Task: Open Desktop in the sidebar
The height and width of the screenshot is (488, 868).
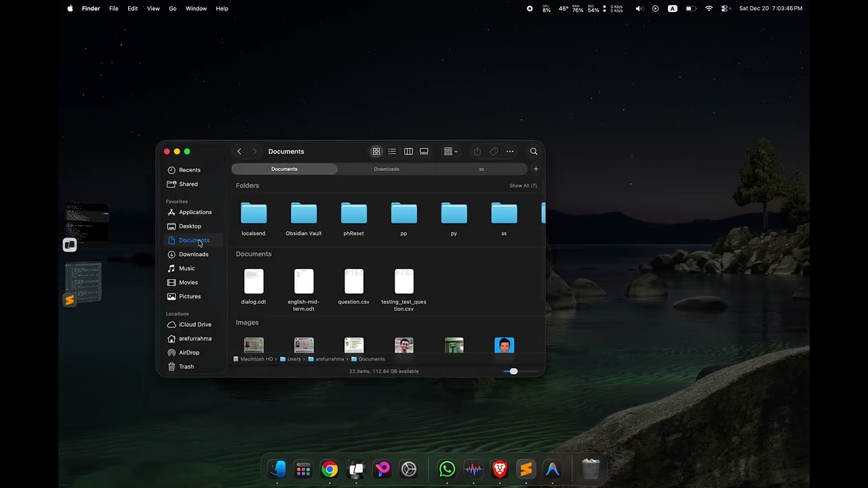Action: pyautogui.click(x=190, y=226)
